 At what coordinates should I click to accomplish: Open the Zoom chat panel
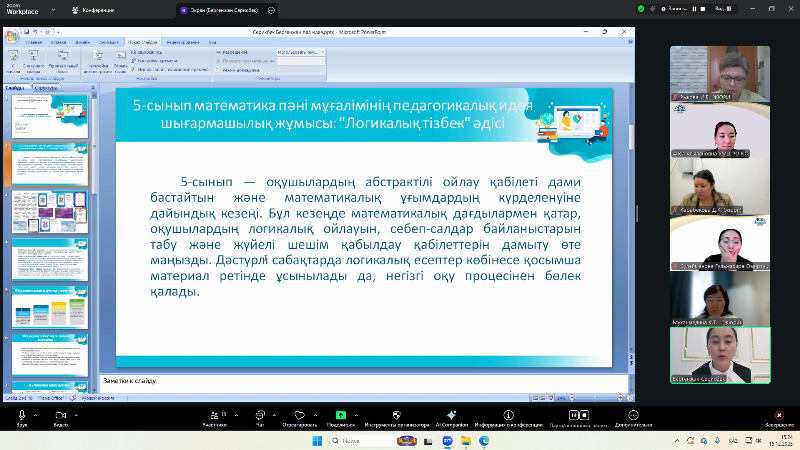pos(259,414)
